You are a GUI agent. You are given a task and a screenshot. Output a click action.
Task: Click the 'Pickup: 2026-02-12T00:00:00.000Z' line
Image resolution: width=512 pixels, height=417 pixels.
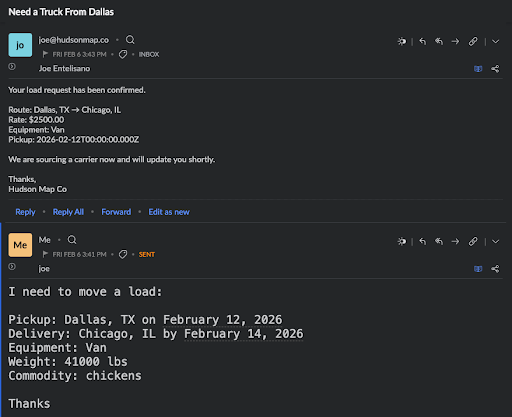(74, 139)
